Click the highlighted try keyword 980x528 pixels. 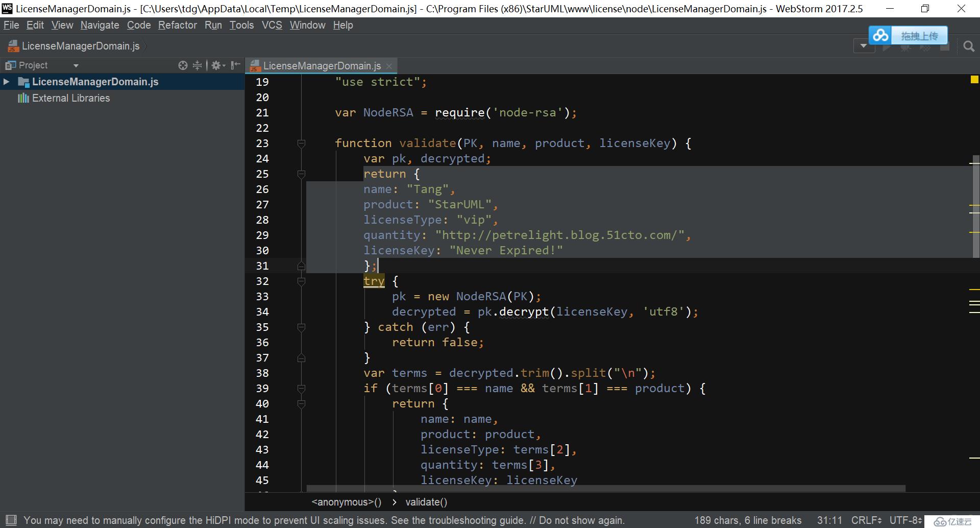(374, 281)
